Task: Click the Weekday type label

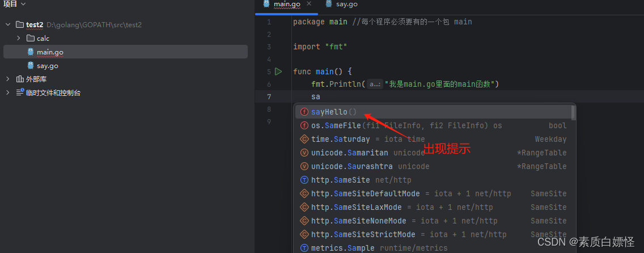Action: 550,139
